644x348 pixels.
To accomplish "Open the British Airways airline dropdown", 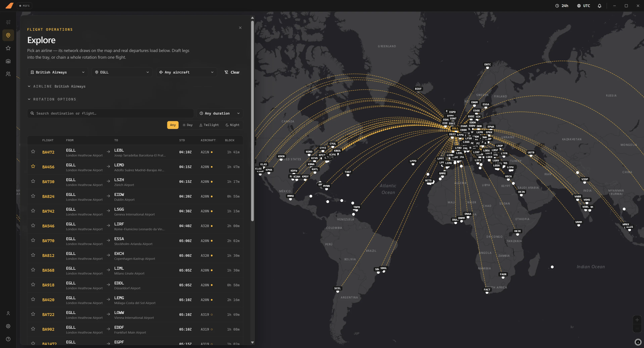I will tap(58, 72).
